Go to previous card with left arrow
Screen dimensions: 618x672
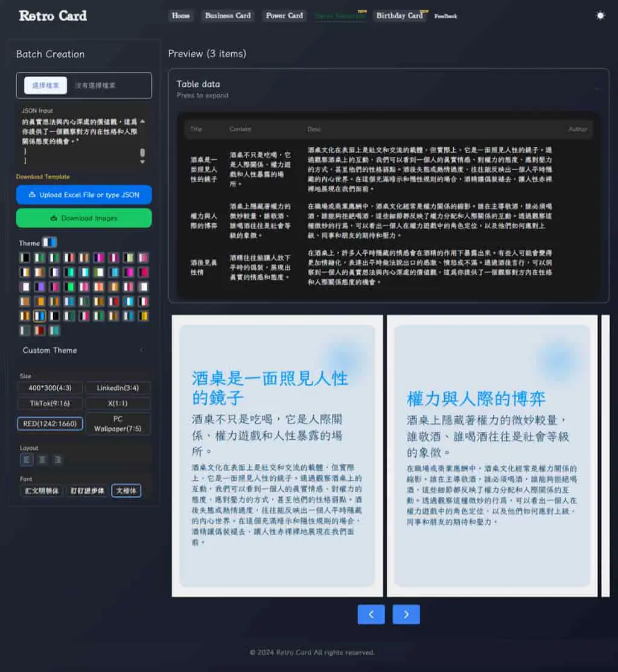371,614
